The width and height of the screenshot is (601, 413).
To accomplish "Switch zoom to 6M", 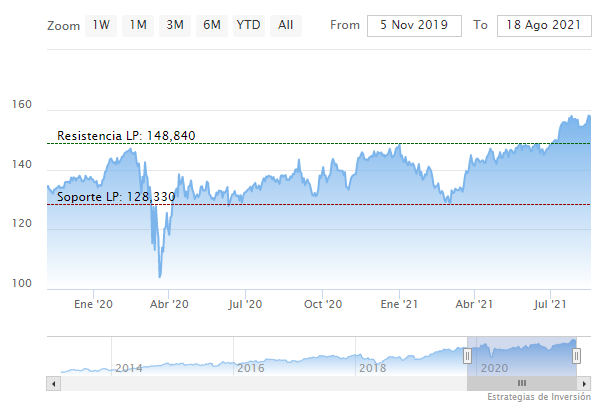I will coord(211,24).
